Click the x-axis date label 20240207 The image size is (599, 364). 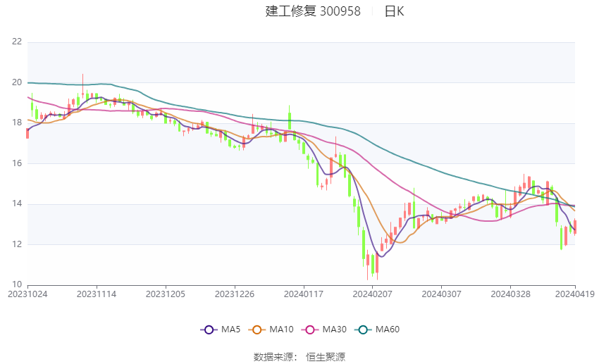pos(373,294)
